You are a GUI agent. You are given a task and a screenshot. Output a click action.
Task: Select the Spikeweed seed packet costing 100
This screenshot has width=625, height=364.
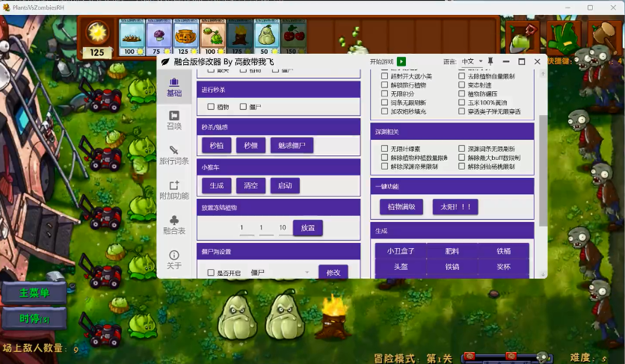pyautogui.click(x=132, y=37)
